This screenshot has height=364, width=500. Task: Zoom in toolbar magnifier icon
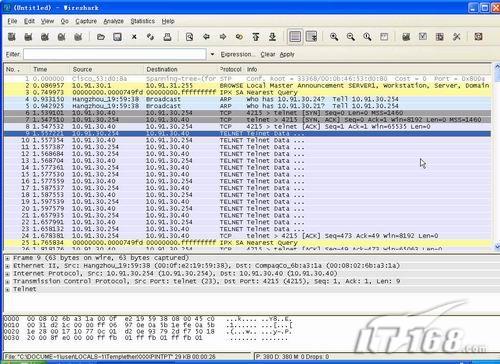pos(334,37)
